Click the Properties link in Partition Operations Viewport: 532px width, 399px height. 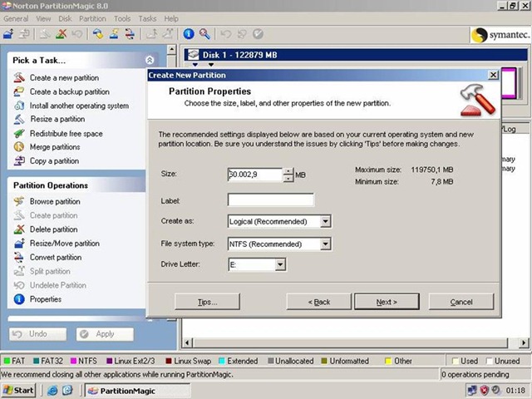point(46,299)
